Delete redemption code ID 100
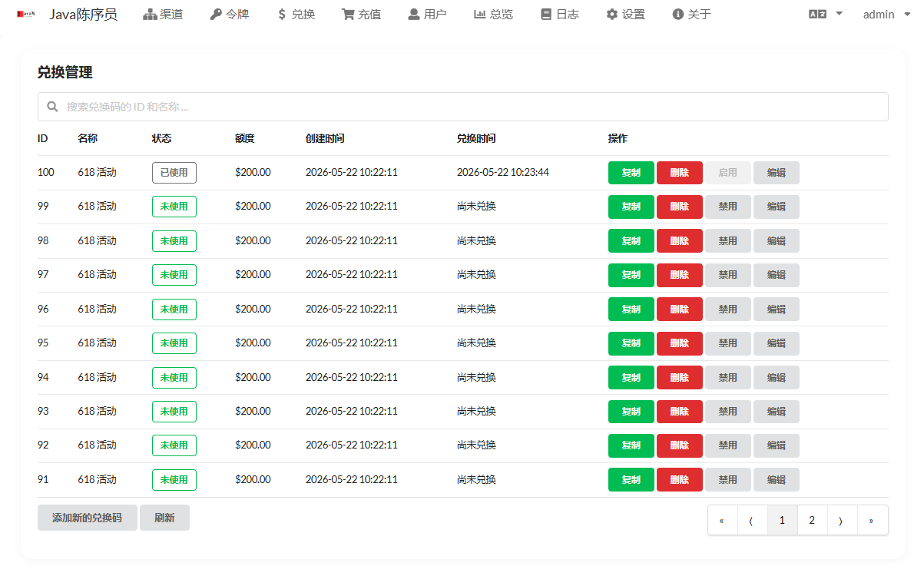Image resolution: width=924 pixels, height=576 pixels. 680,173
